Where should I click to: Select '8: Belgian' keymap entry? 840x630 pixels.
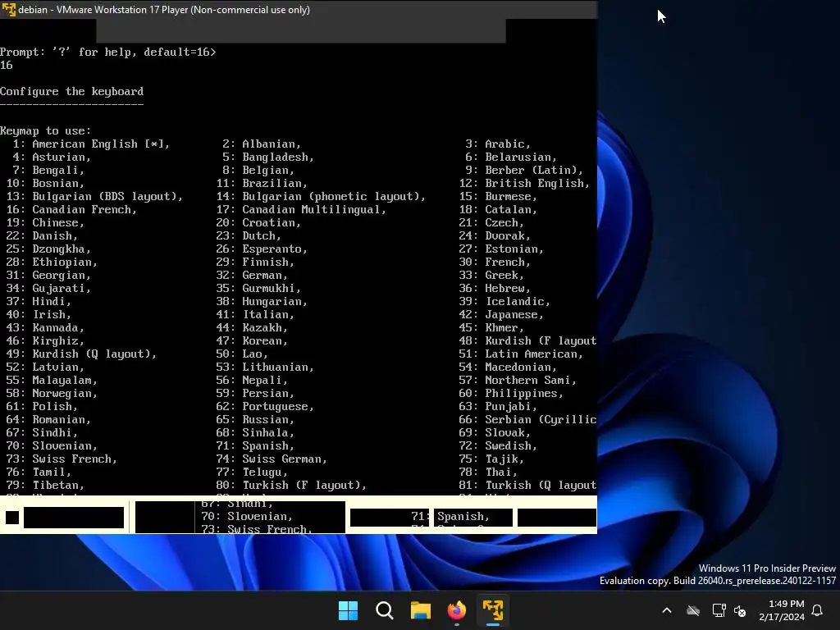258,171
